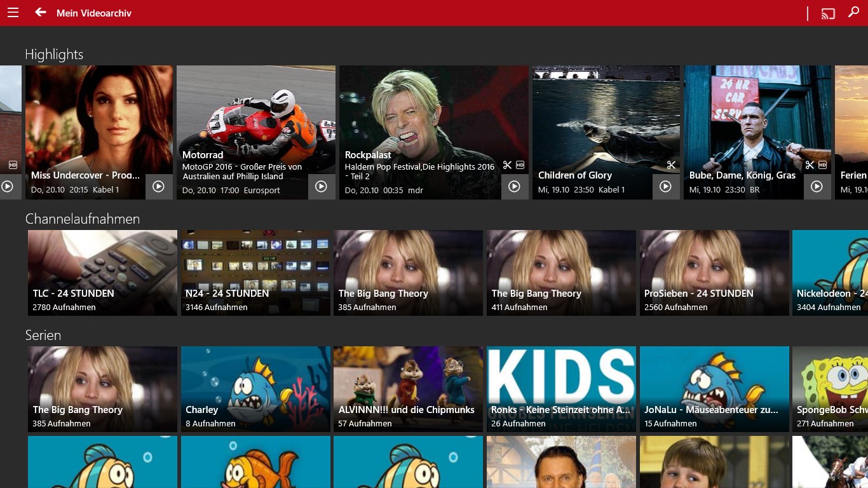Navigate back using the arrow icon
The width and height of the screenshot is (868, 488).
tap(39, 12)
